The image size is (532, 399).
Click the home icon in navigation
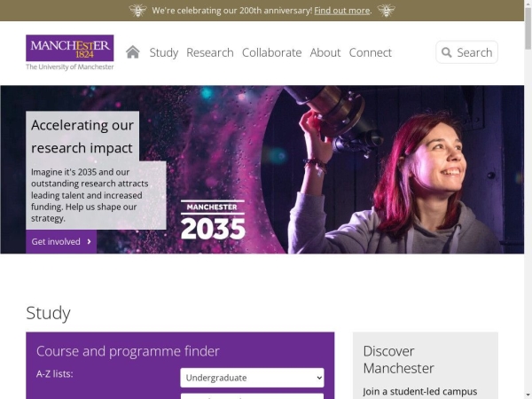133,52
